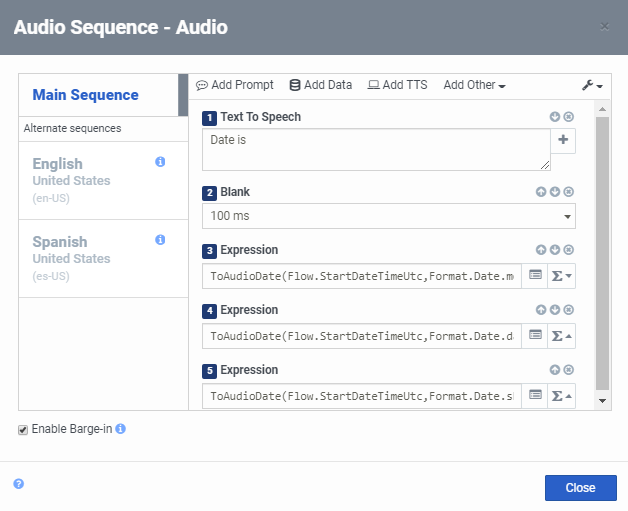Open the wrench settings menu

(x=592, y=86)
